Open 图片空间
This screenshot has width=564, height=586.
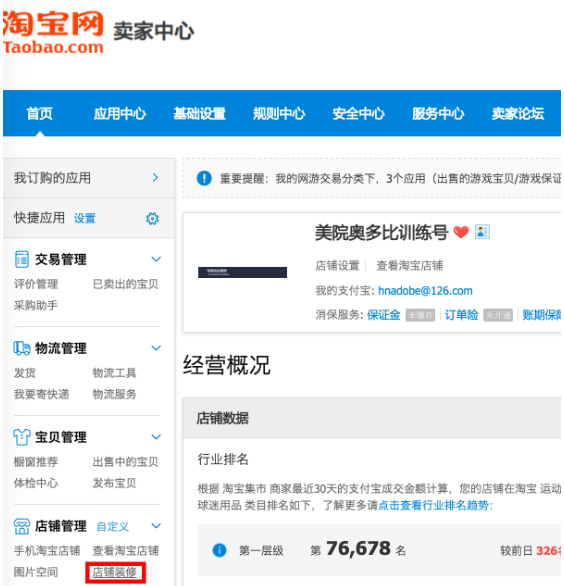pyautogui.click(x=36, y=572)
